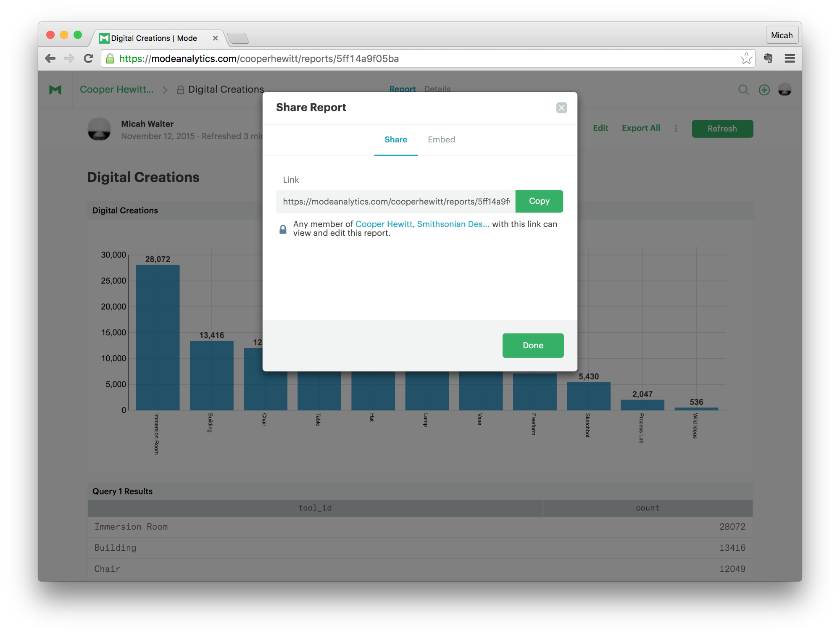Open search with magnifier icon
Screen dimensions: 840x636
pos(743,90)
